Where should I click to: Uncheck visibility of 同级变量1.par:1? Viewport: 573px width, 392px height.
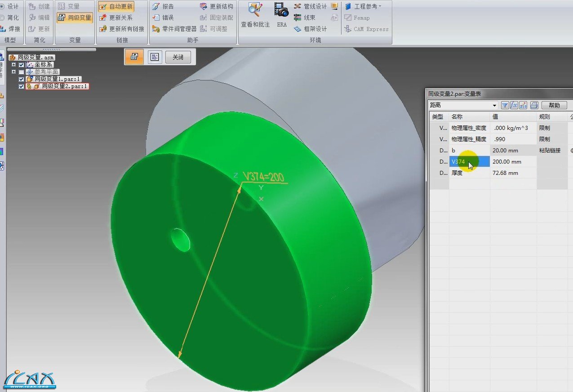(21, 79)
